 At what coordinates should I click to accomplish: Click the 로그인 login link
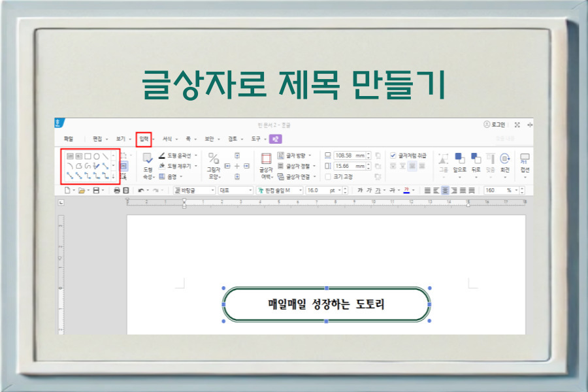[494, 125]
